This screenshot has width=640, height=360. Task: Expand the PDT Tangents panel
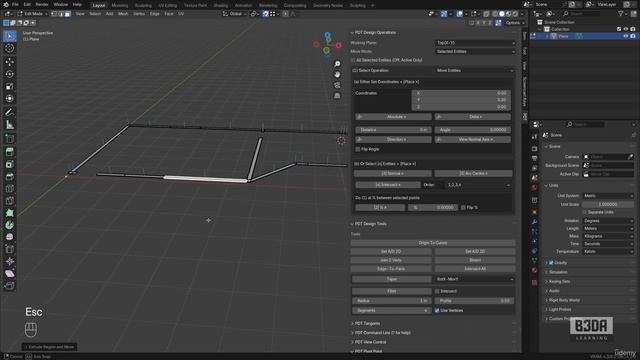[367, 324]
